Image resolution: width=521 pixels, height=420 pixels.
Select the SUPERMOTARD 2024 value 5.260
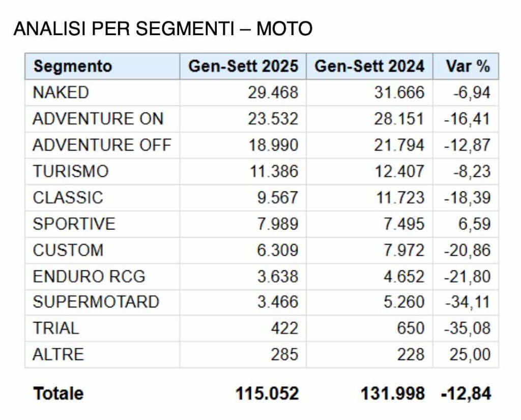coord(404,302)
